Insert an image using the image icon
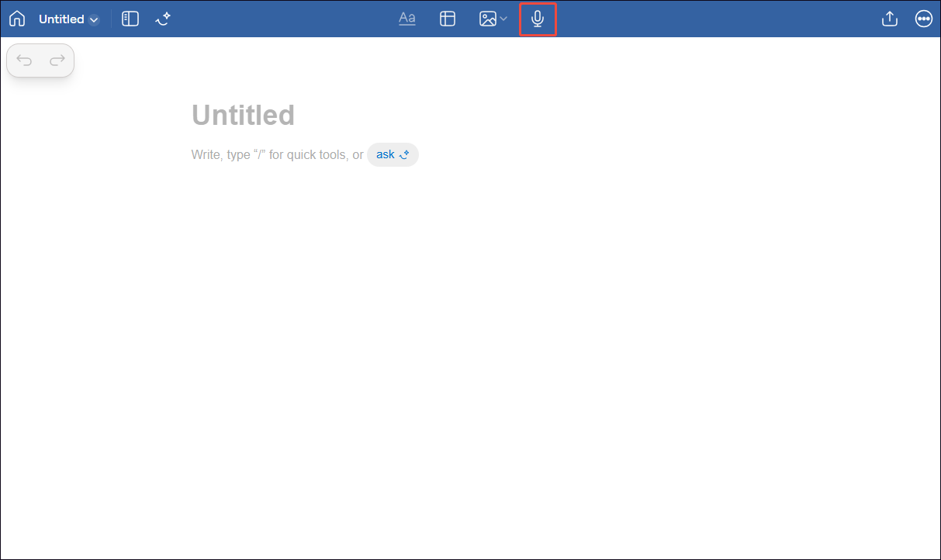The image size is (941, 560). click(x=488, y=18)
